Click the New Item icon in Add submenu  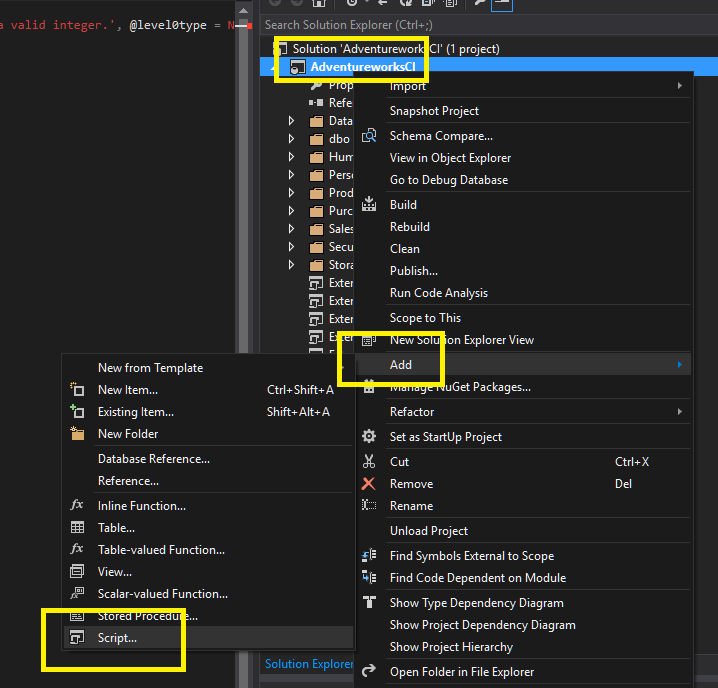pos(77,390)
